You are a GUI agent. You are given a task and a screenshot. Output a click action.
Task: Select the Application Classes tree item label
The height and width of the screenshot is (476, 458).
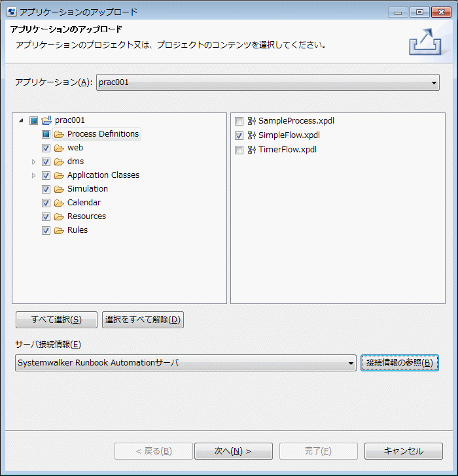[103, 175]
